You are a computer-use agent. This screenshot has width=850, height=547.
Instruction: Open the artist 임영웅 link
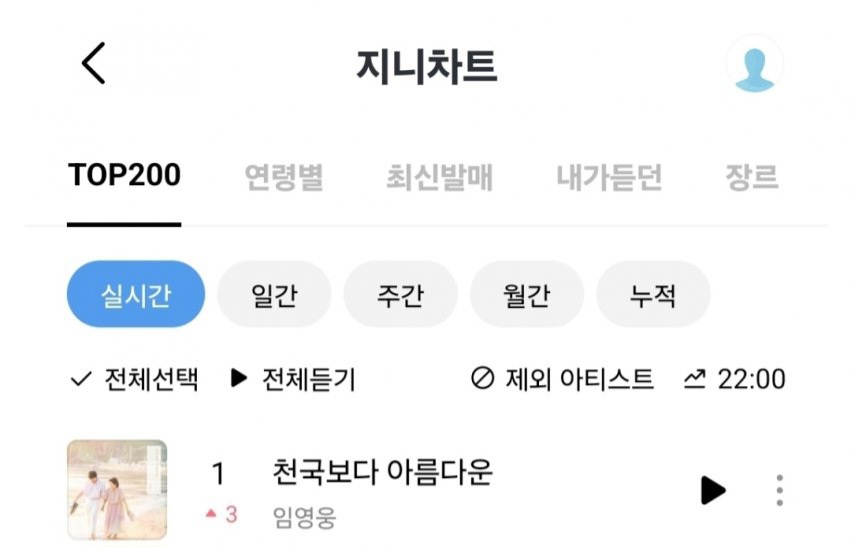point(304,517)
